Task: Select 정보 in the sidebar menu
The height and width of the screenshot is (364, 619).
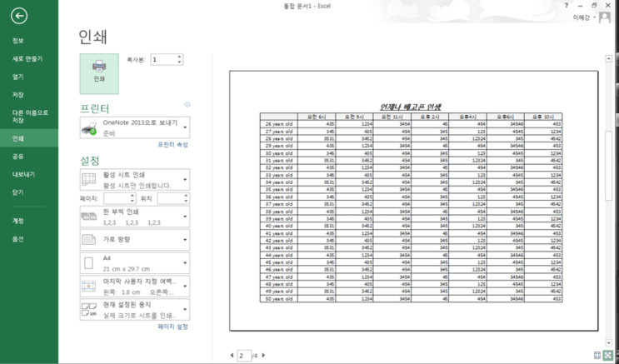Action: point(18,41)
